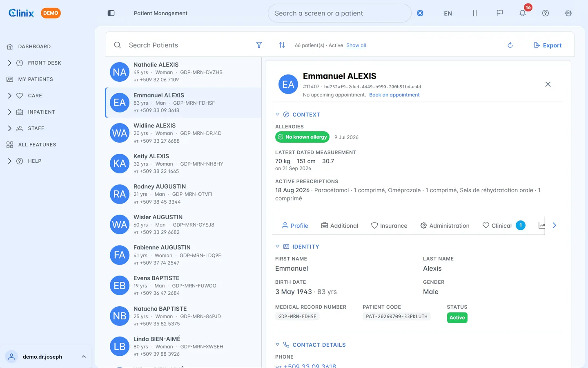Open the notifications bell
The width and height of the screenshot is (588, 368).
point(523,13)
